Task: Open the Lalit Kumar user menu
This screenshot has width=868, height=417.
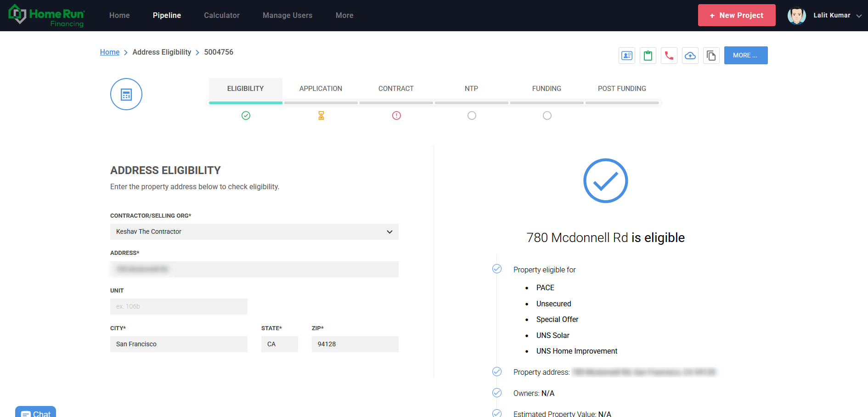Action: click(824, 16)
